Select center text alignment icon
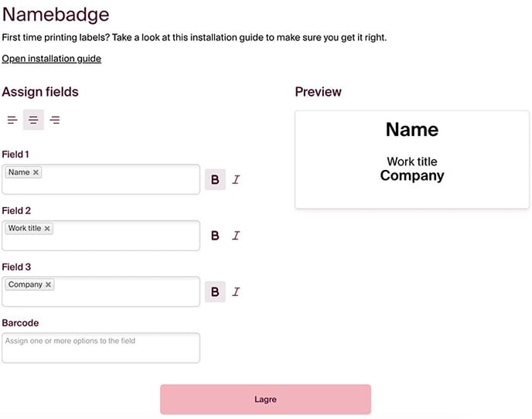The height and width of the screenshot is (419, 532). (x=33, y=120)
